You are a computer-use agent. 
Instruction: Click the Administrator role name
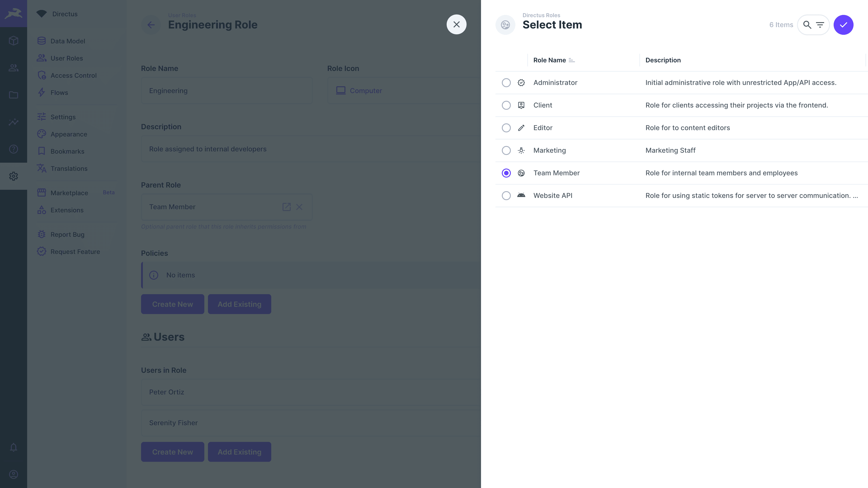(555, 82)
